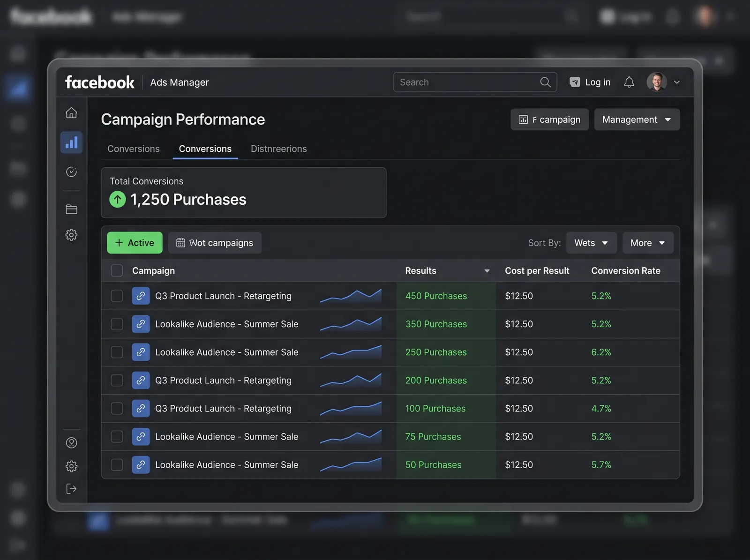Screen dimensions: 750x560
Task: Open the lower gear settings sidebar icon
Action: pyautogui.click(x=71, y=466)
